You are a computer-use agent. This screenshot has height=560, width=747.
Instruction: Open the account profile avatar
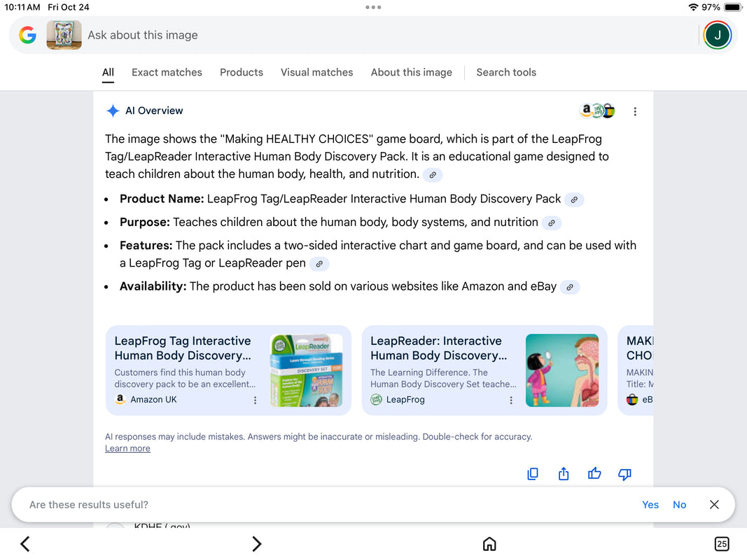point(717,35)
